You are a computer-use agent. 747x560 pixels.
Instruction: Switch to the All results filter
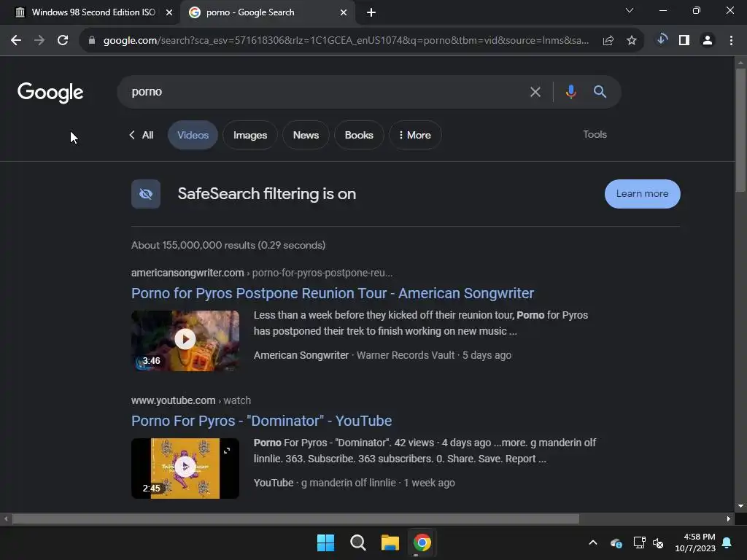(142, 135)
